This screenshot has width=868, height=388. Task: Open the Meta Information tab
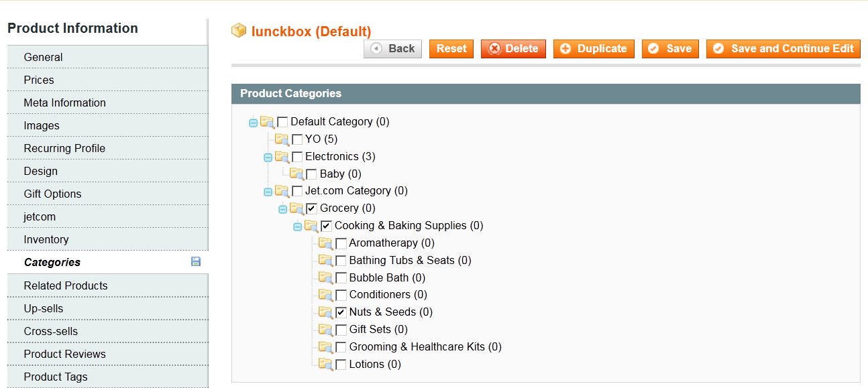coord(107,103)
